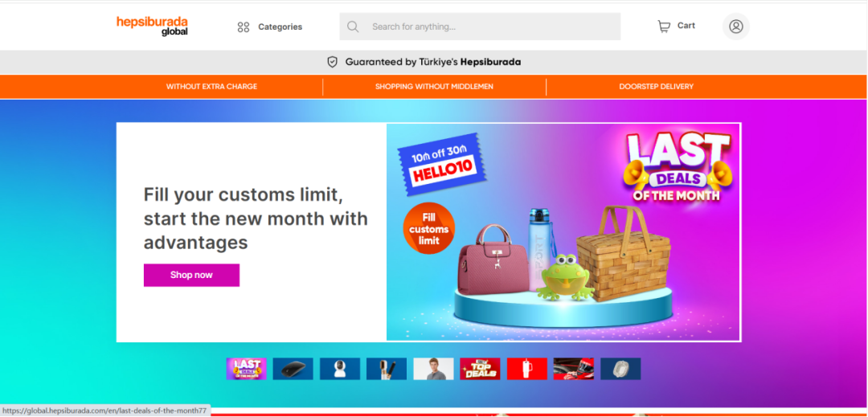
Task: Open the shopping cart icon
Action: 664,26
